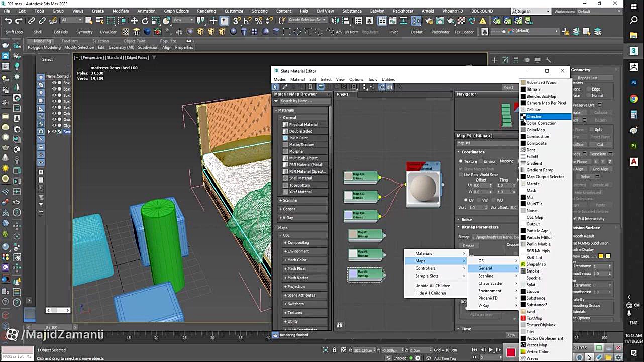Click the Select Object tool in Slate editor
This screenshot has width=644, height=362.
click(275, 87)
